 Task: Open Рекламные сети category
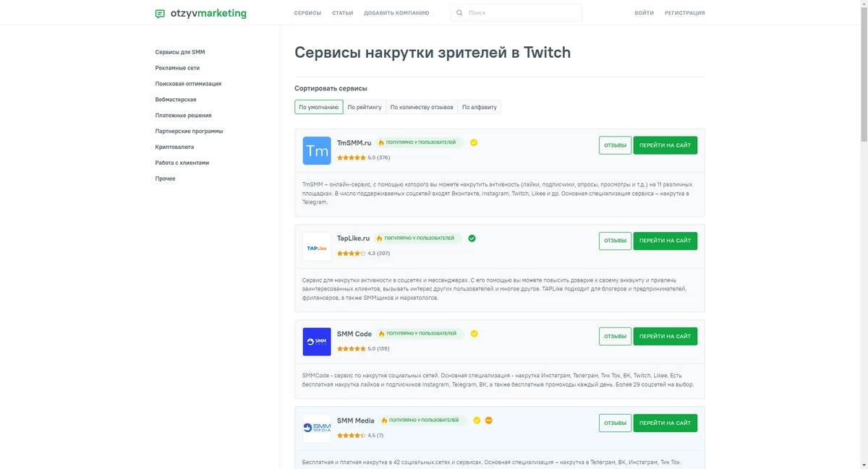177,68
